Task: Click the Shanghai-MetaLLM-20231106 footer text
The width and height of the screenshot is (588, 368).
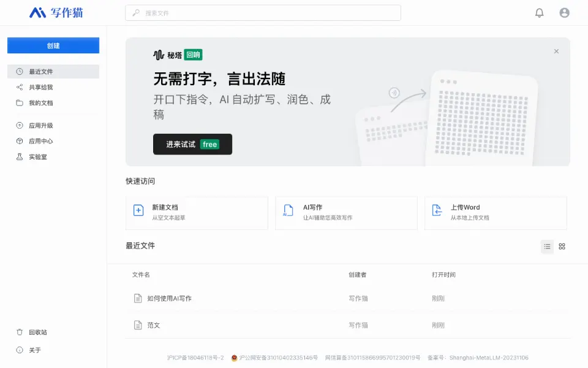Action: point(489,358)
